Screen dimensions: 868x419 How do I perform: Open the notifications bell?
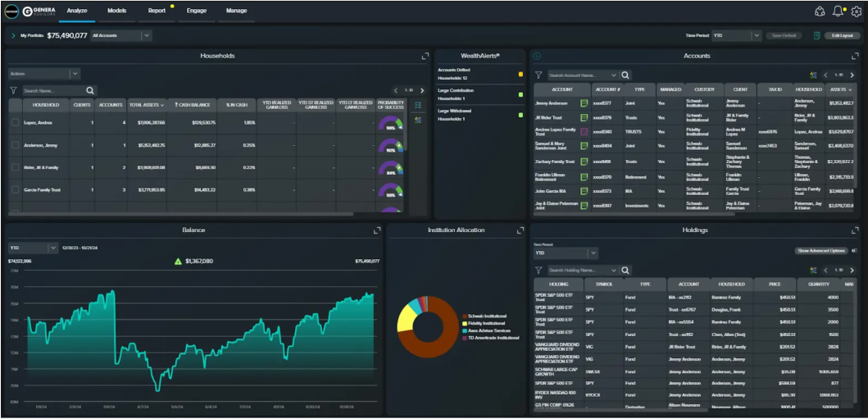[x=838, y=11]
